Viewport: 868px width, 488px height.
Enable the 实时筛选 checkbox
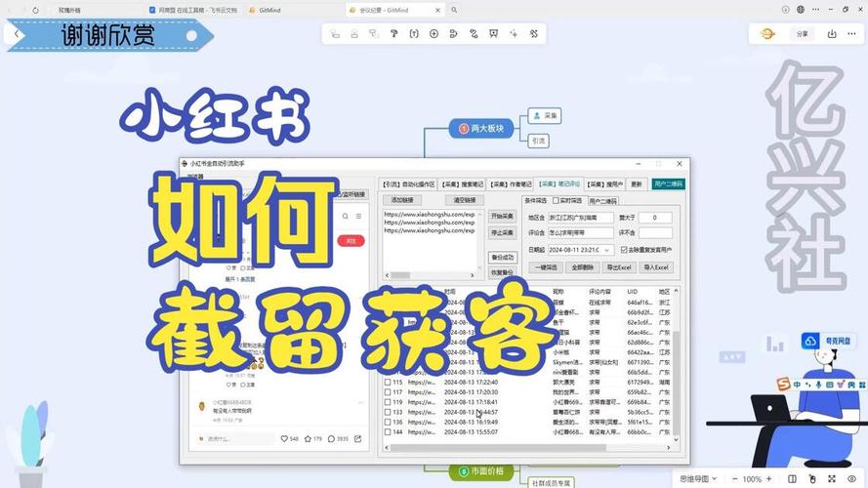click(x=556, y=201)
